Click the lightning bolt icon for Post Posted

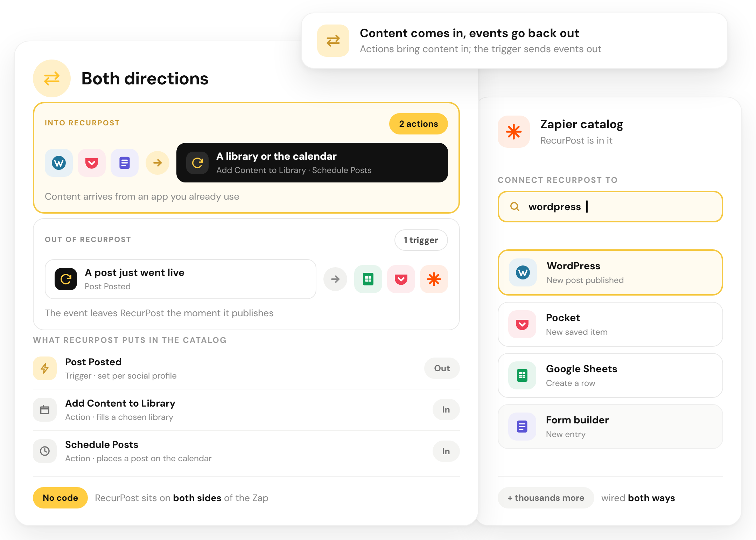pos(45,368)
